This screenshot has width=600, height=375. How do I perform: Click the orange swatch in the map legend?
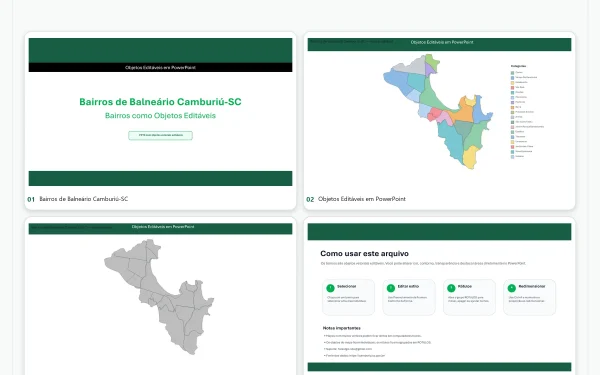(512, 107)
